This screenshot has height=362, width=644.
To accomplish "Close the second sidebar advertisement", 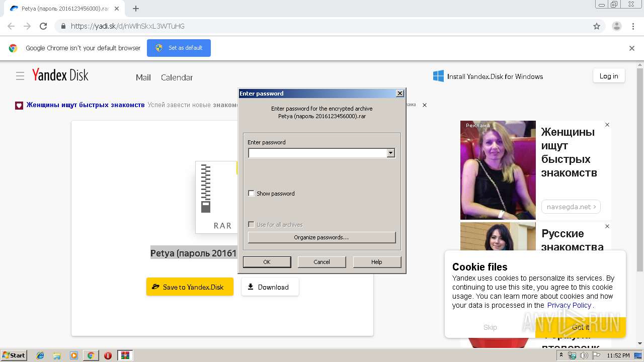I will pyautogui.click(x=607, y=226).
